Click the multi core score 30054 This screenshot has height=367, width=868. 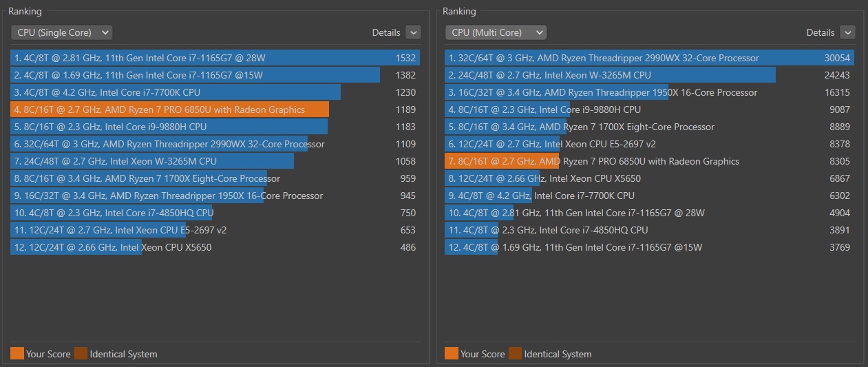(x=838, y=58)
